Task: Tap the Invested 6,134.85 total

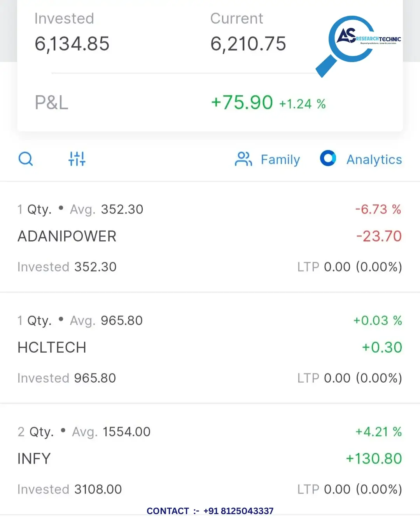Action: point(72,44)
